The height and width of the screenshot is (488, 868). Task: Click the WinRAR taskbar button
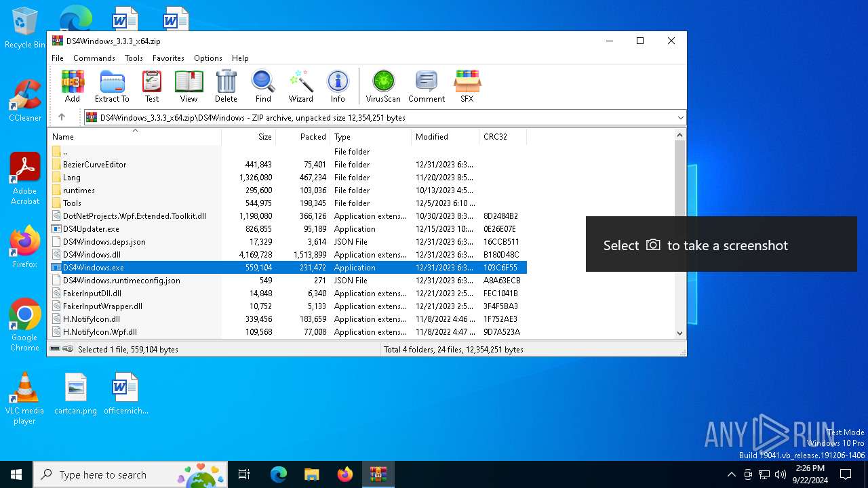[x=378, y=474]
